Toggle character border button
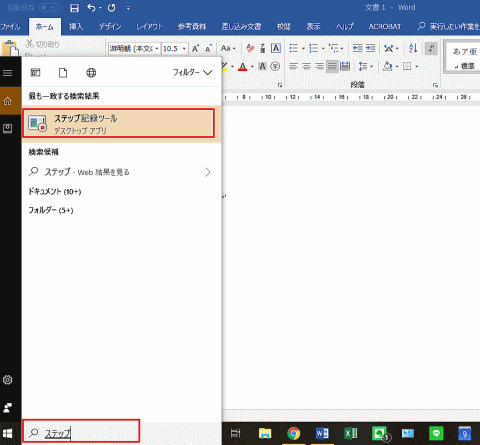Image resolution: width=480 pixels, height=445 pixels. click(276, 49)
